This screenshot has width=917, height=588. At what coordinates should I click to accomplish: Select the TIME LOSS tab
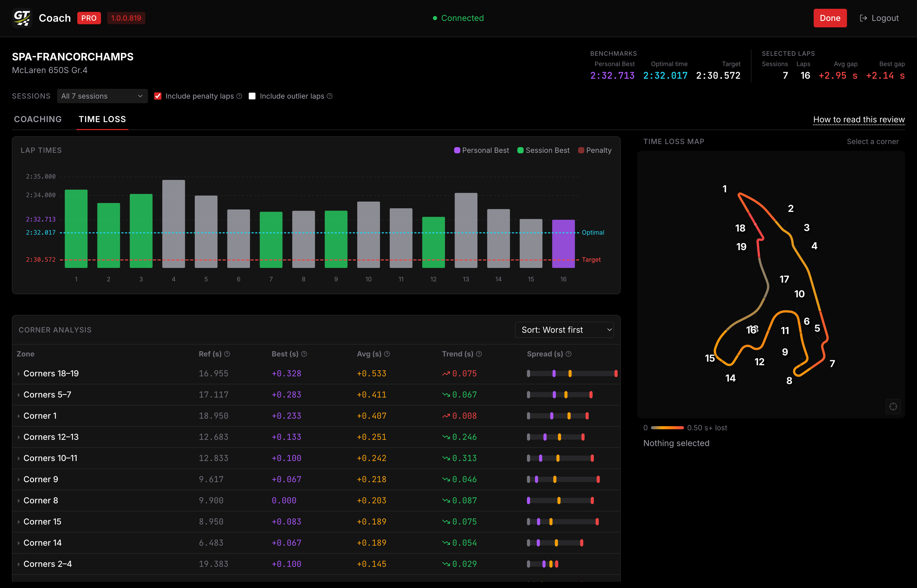click(102, 120)
